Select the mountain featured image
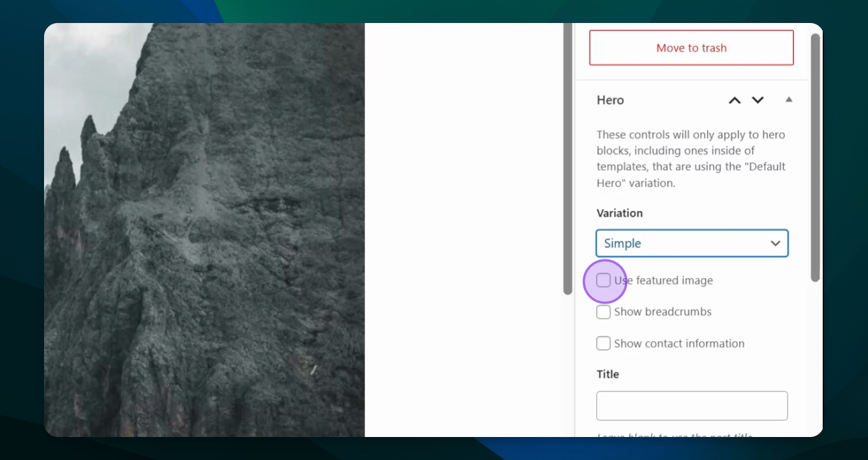 [x=204, y=230]
